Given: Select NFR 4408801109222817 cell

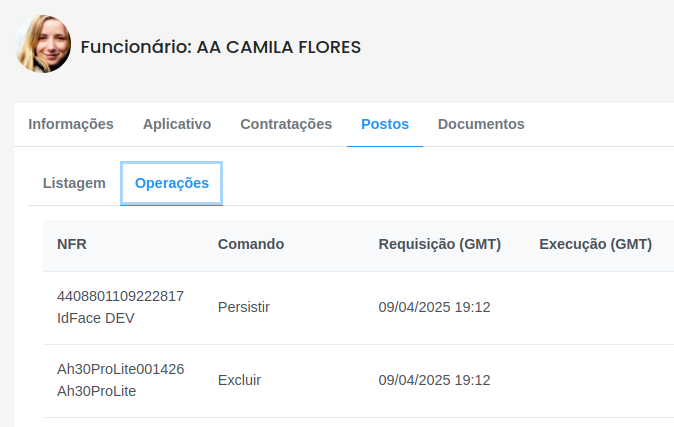Looking at the screenshot, I should click(x=120, y=296).
